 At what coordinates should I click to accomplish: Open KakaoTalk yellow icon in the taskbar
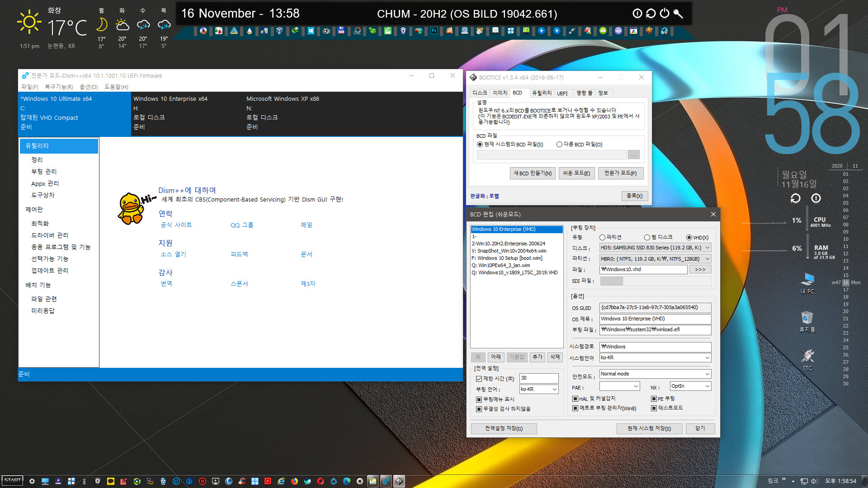pyautogui.click(x=111, y=481)
